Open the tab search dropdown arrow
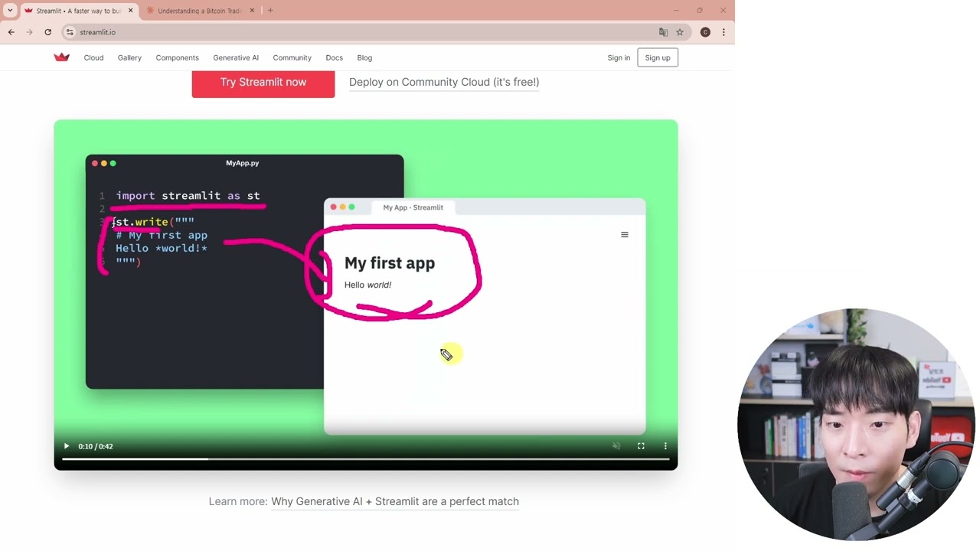Viewport: 980px width, 551px height. pyautogui.click(x=10, y=11)
